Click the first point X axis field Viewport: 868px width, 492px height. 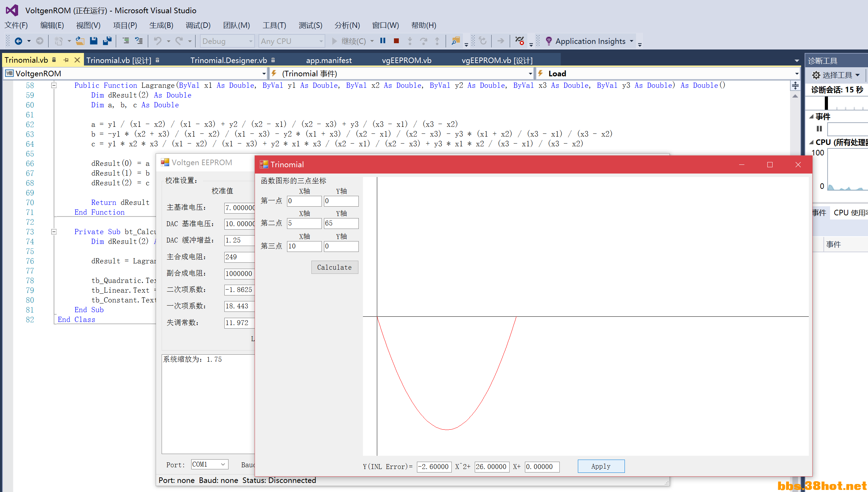coord(304,201)
